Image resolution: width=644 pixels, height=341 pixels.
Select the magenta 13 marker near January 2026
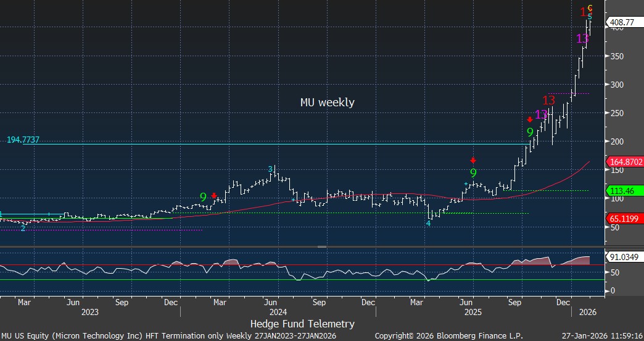(582, 38)
